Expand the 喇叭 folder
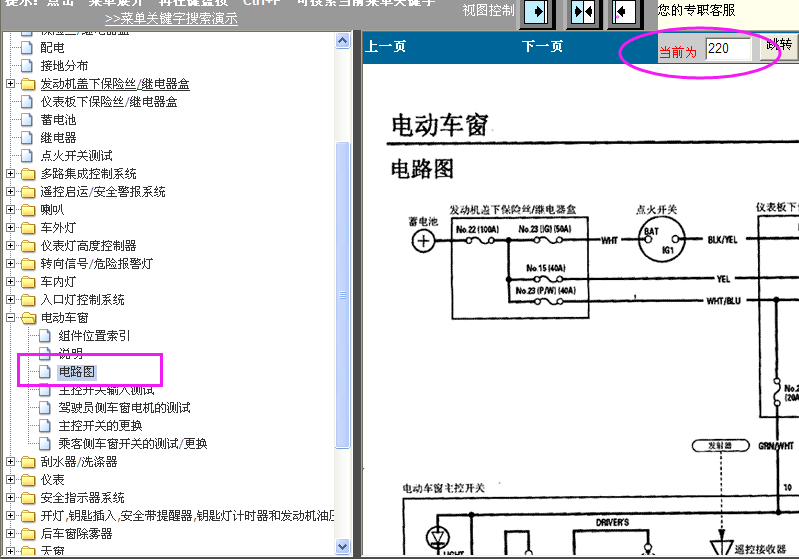The height and width of the screenshot is (559, 799). [x=10, y=209]
